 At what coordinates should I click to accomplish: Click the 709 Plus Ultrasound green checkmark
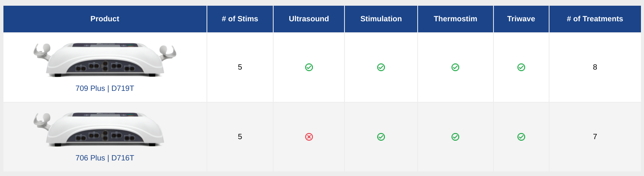(309, 67)
